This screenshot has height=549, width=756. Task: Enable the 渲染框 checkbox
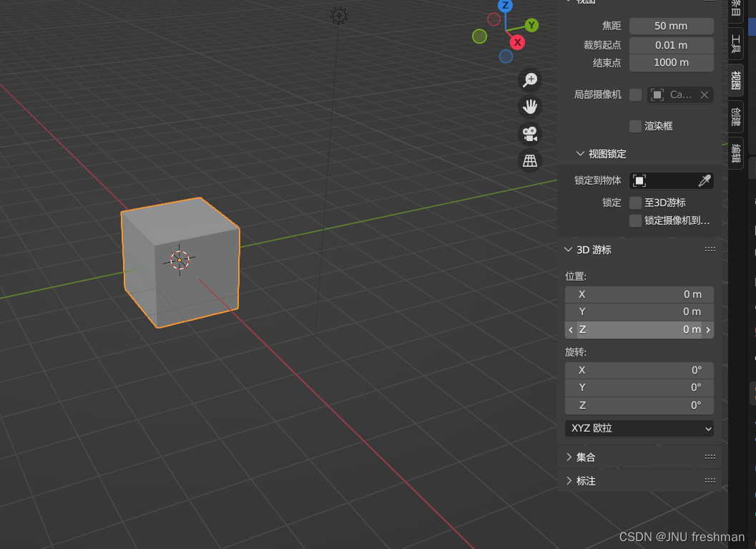(635, 127)
